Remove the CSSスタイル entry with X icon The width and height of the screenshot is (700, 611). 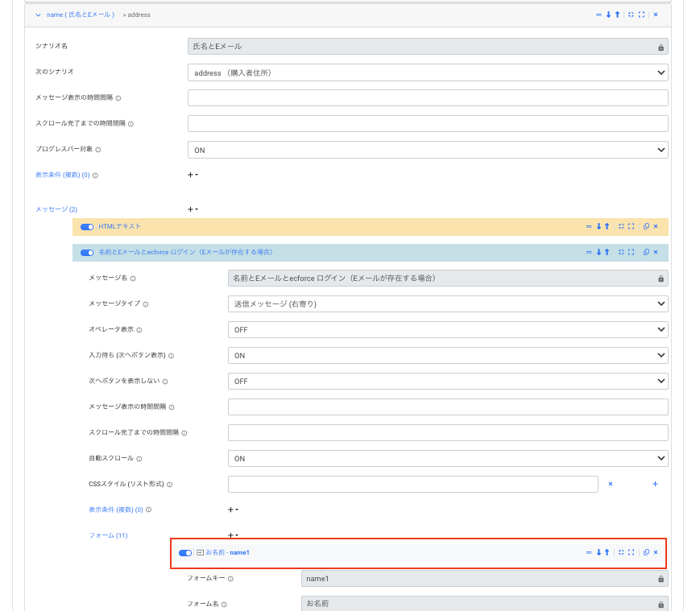611,484
